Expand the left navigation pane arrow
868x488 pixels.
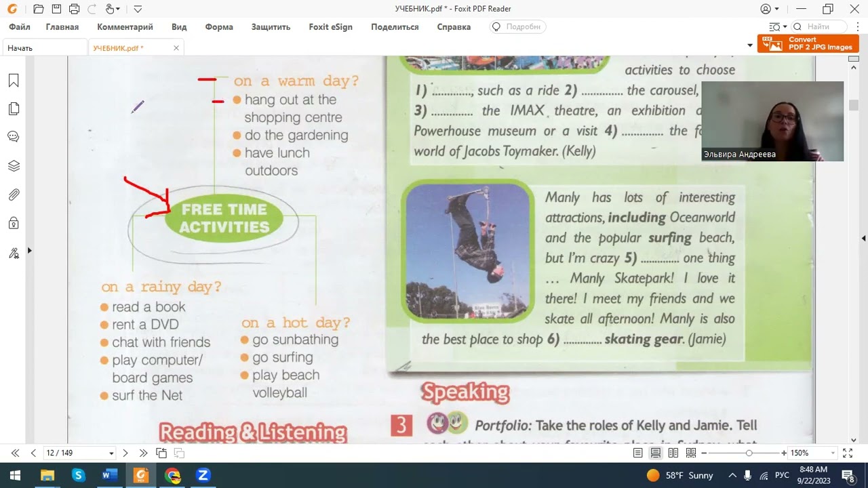29,251
